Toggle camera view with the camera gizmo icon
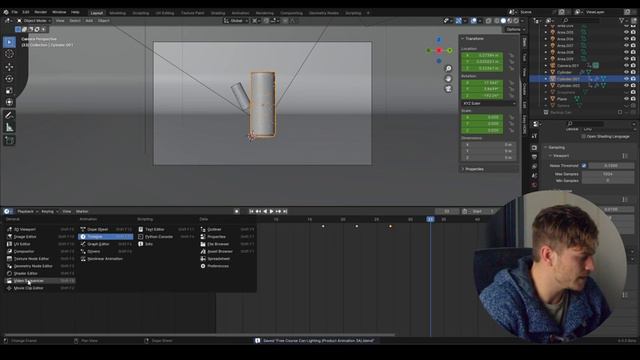This screenshot has height=360, width=640. point(448,89)
